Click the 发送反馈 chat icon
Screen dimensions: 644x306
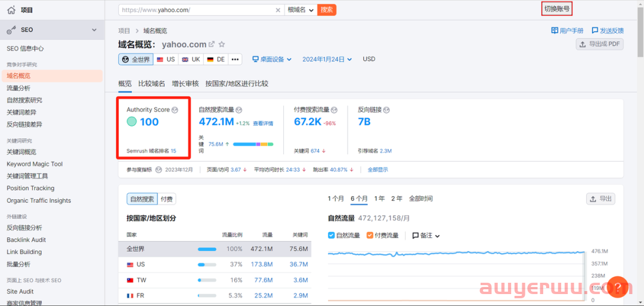click(x=595, y=30)
